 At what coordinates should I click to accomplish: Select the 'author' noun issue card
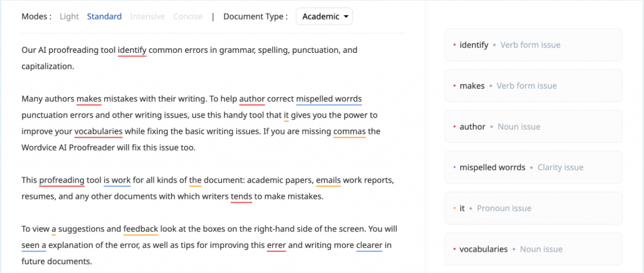coord(533,126)
